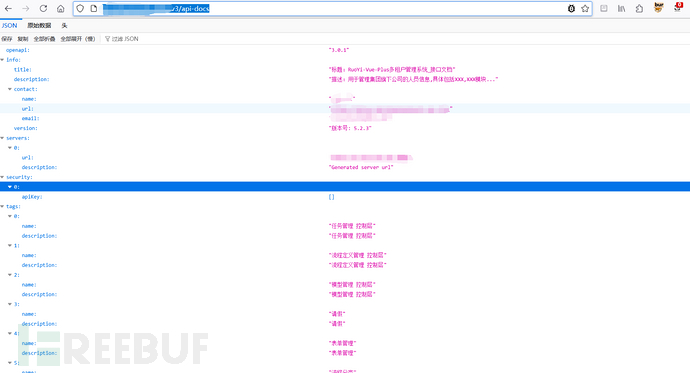This screenshot has width=690, height=373.
Task: Select the contact url row
Action: point(345,109)
